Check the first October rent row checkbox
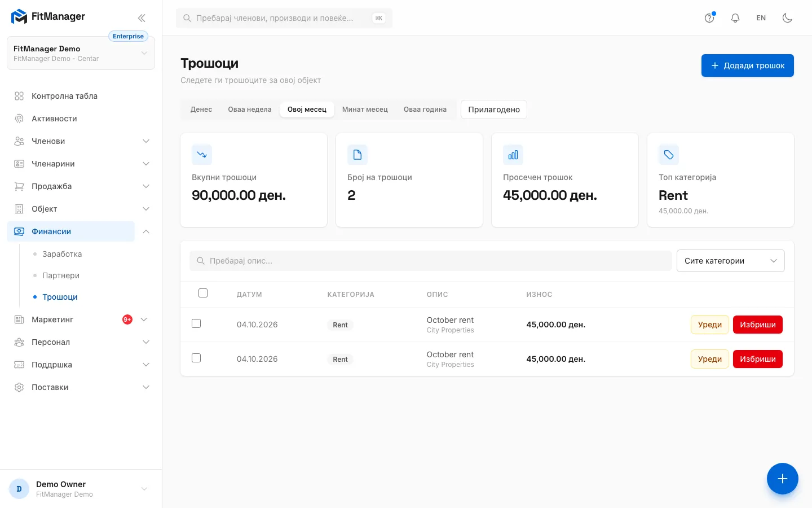The width and height of the screenshot is (812, 508). pos(196,323)
